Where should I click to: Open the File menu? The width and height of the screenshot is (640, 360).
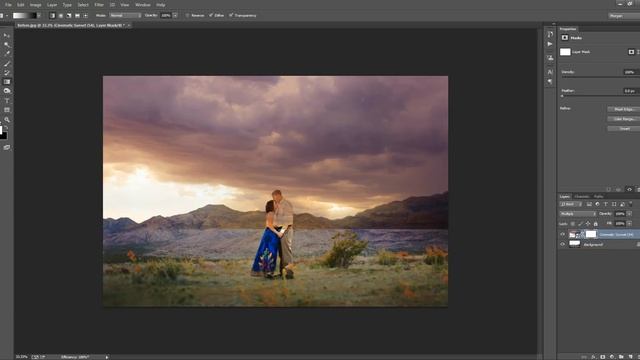click(8, 5)
